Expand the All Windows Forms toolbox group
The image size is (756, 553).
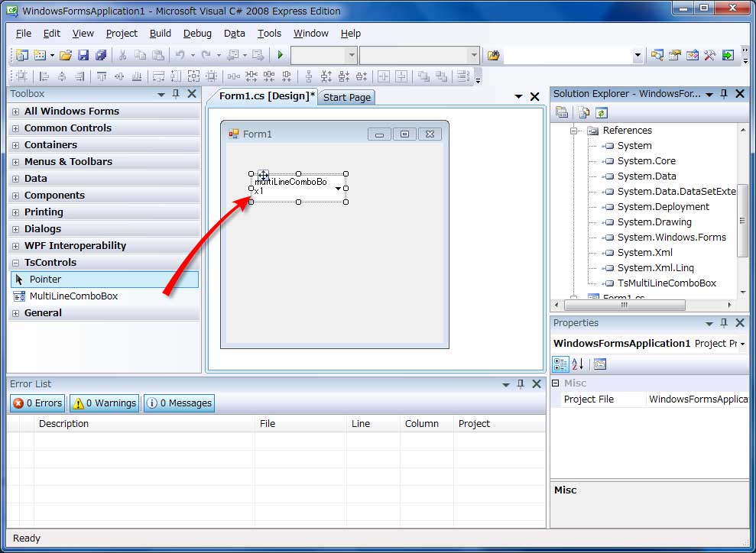(x=15, y=112)
